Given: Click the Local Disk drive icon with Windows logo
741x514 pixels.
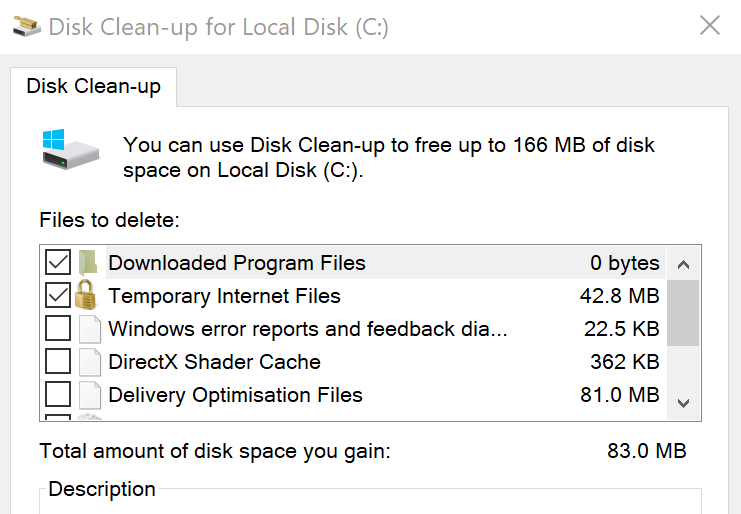Looking at the screenshot, I should click(70, 149).
